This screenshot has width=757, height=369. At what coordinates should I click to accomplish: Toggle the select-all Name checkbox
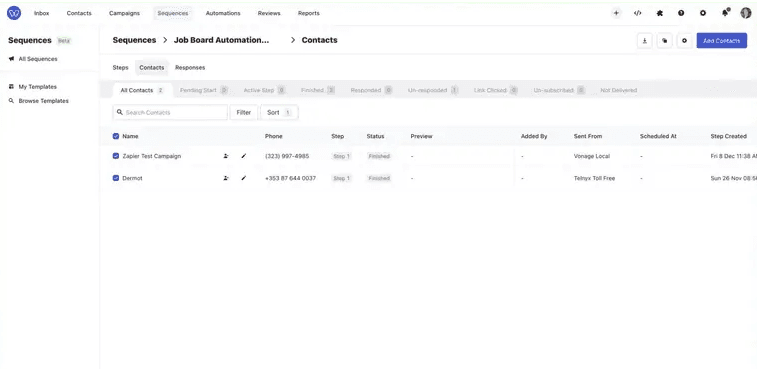[x=116, y=136]
